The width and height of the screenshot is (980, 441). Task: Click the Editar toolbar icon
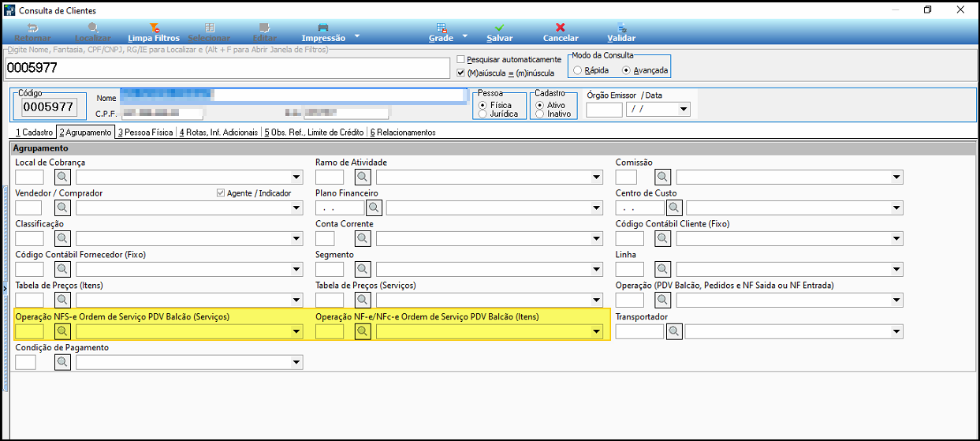[x=264, y=32]
